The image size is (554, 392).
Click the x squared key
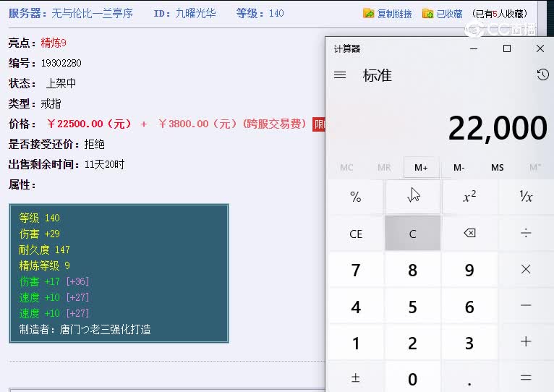click(x=469, y=197)
